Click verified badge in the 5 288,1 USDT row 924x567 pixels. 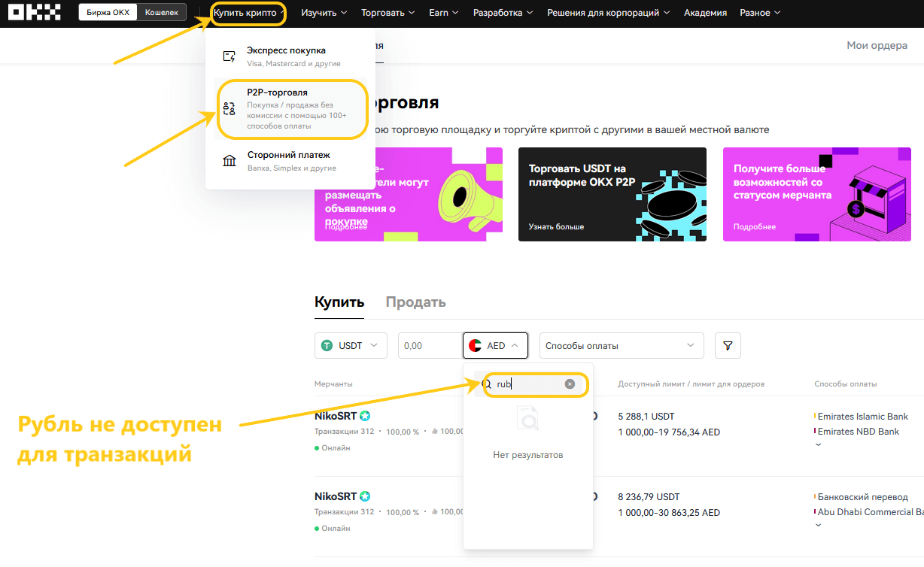365,416
